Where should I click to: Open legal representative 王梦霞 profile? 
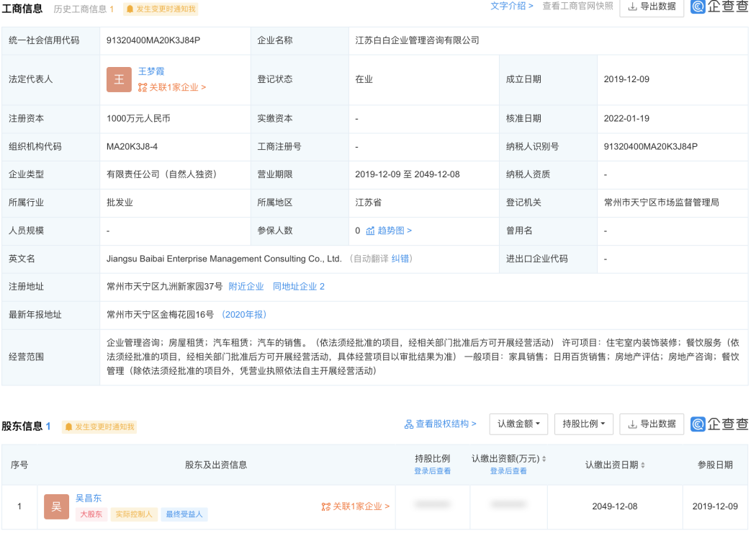click(151, 71)
